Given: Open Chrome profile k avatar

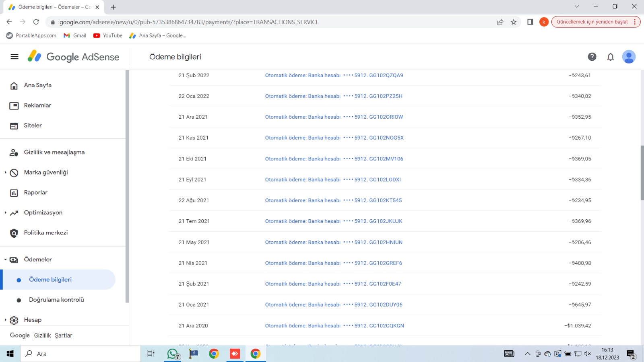Looking at the screenshot, I should tap(544, 22).
